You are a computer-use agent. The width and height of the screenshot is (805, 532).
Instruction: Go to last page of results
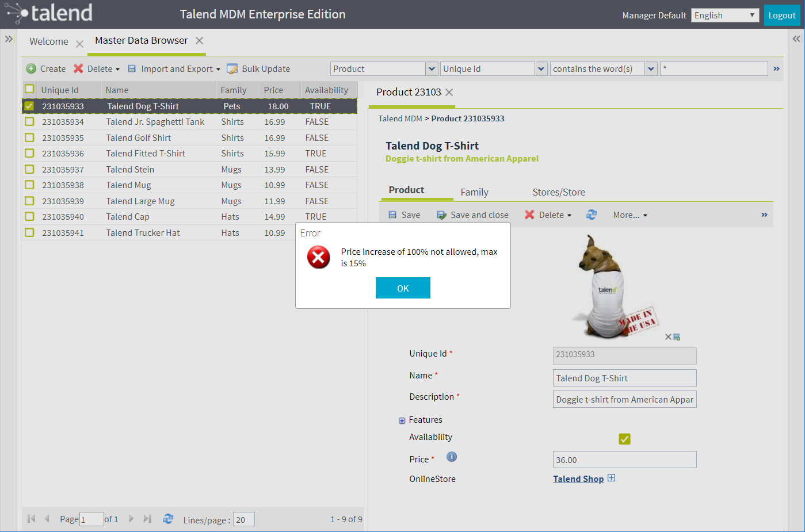point(147,519)
